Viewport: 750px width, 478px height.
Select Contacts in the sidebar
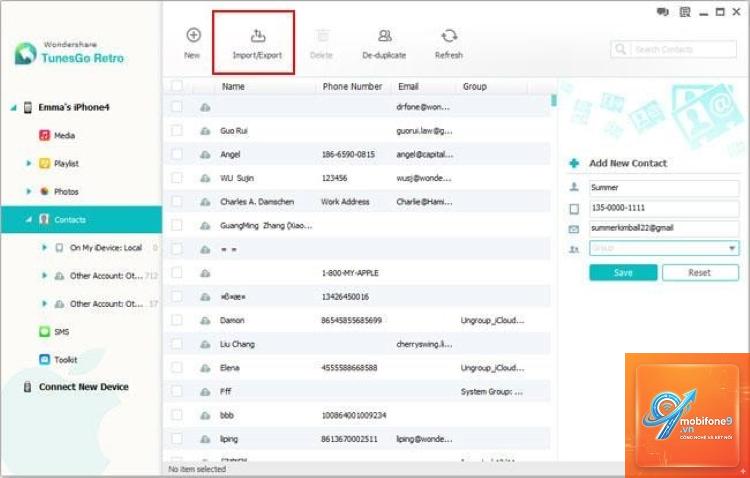tap(81, 220)
